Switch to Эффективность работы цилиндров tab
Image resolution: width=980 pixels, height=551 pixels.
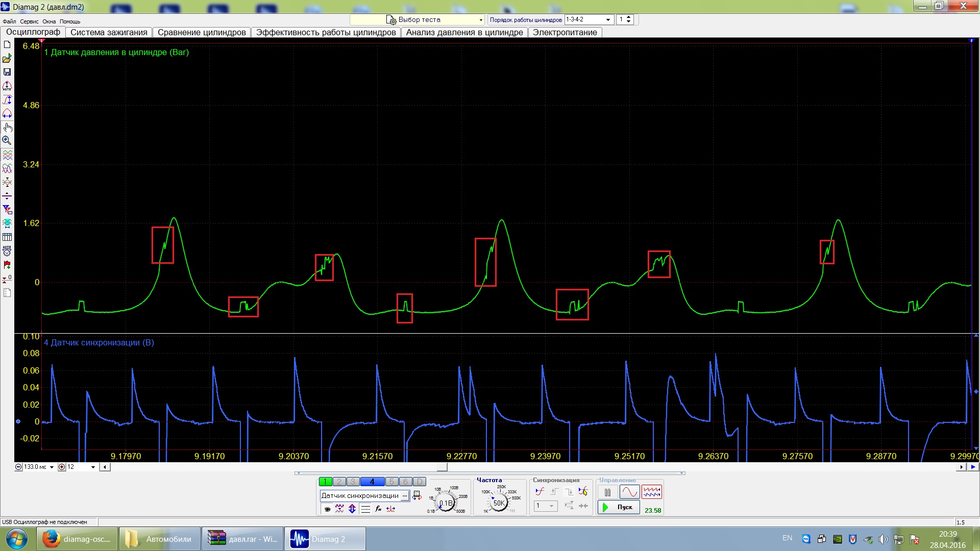(326, 32)
